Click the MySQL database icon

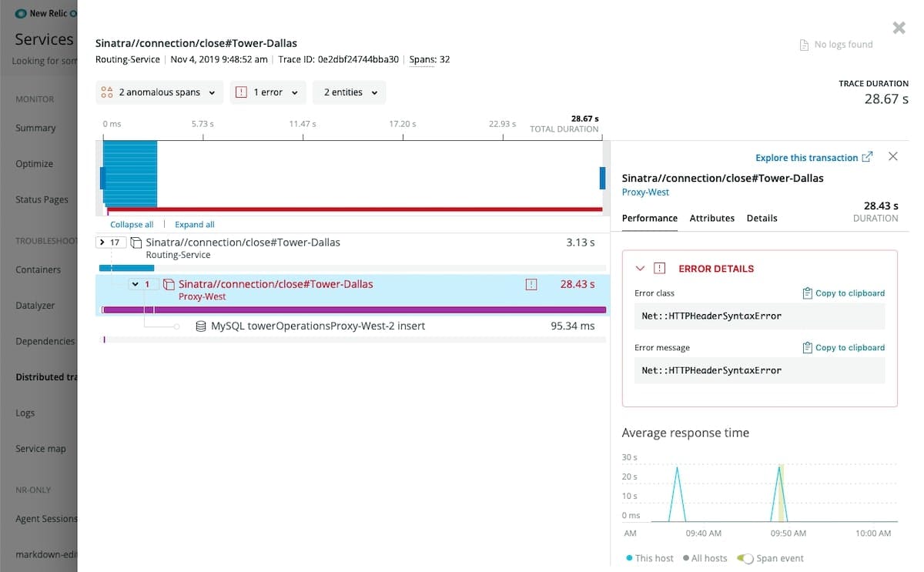pyautogui.click(x=201, y=326)
